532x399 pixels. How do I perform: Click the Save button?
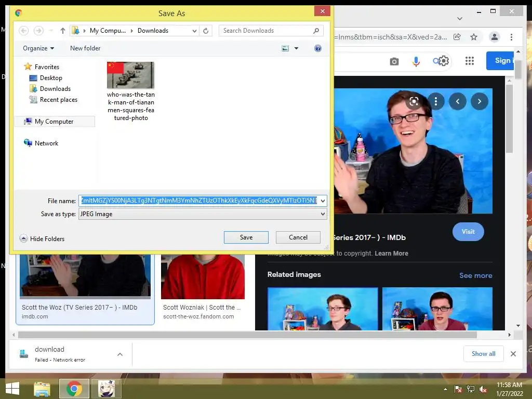click(x=246, y=237)
